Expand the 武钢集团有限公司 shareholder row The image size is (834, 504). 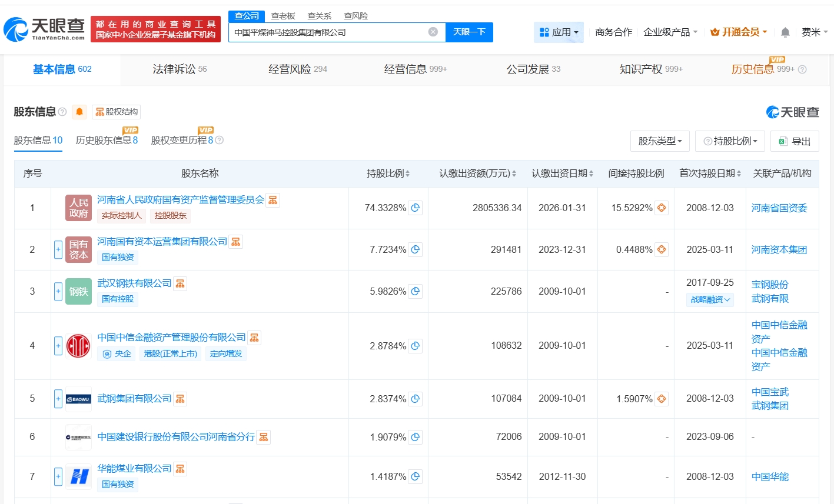[x=58, y=399]
